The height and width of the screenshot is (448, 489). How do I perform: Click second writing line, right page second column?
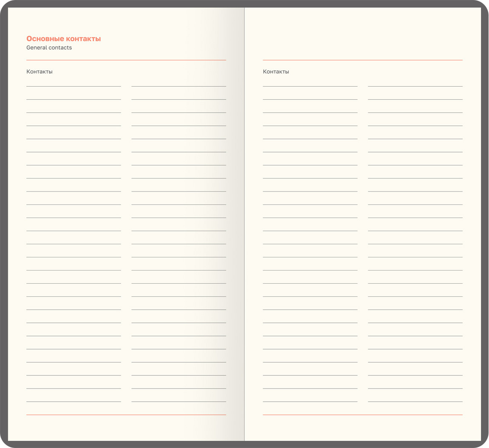click(x=415, y=99)
